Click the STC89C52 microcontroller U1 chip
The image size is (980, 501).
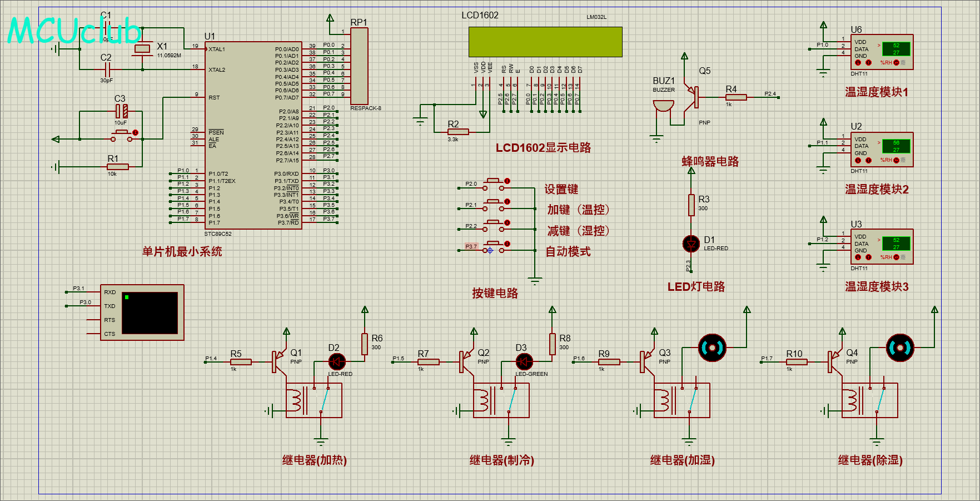point(253,135)
